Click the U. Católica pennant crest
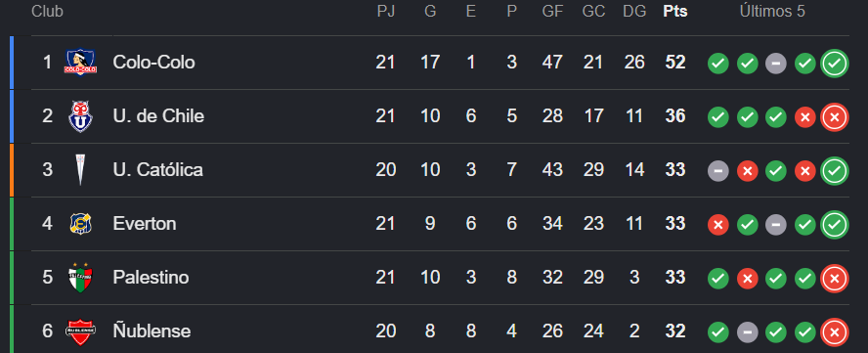 [x=80, y=169]
